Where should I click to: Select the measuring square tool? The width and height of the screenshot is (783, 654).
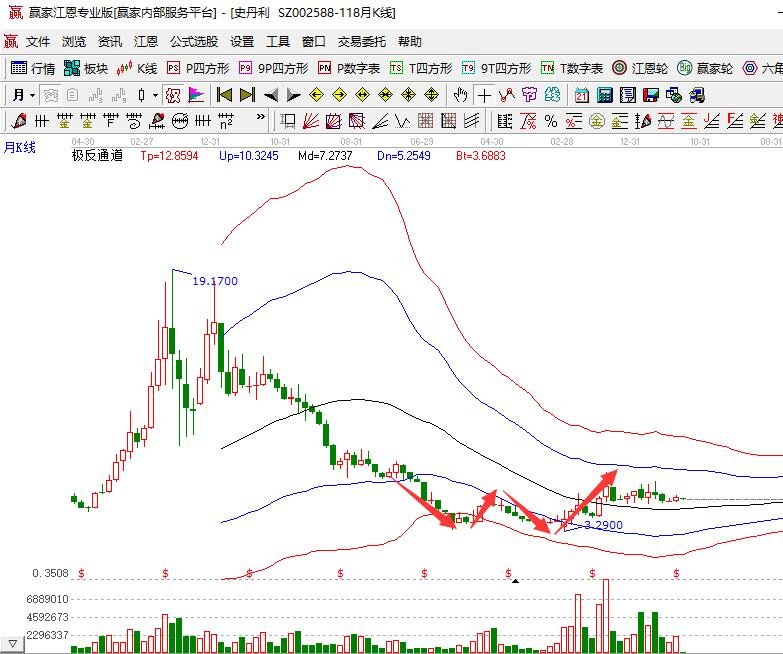point(288,121)
